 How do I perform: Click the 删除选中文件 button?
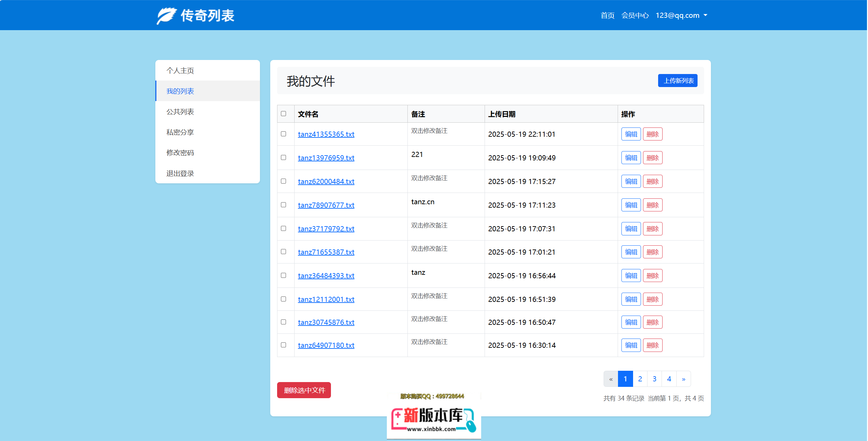click(304, 390)
